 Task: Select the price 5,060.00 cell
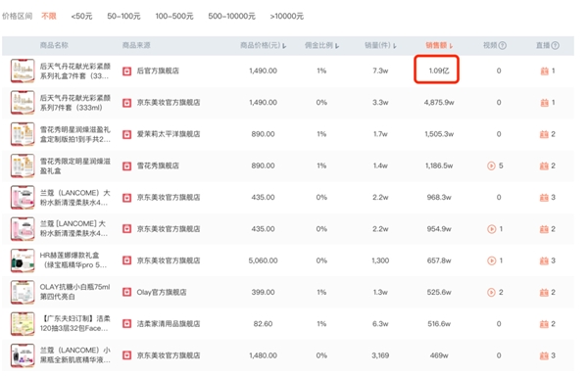point(264,260)
